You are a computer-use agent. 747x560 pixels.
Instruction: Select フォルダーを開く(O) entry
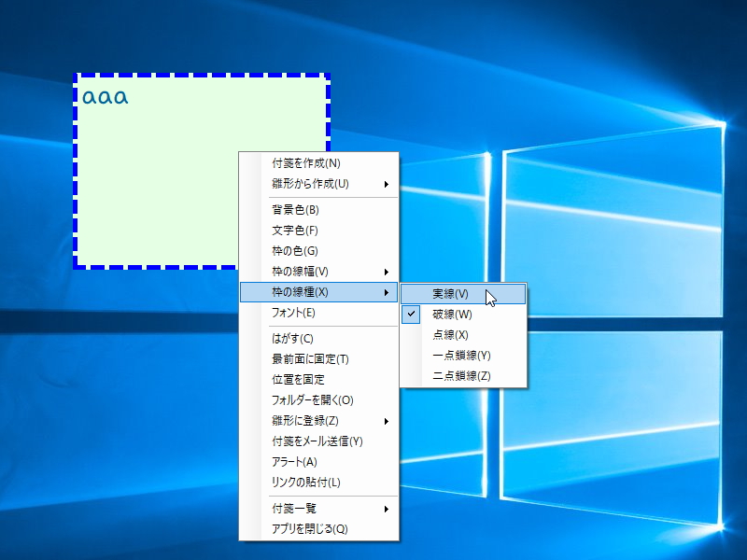(318, 400)
